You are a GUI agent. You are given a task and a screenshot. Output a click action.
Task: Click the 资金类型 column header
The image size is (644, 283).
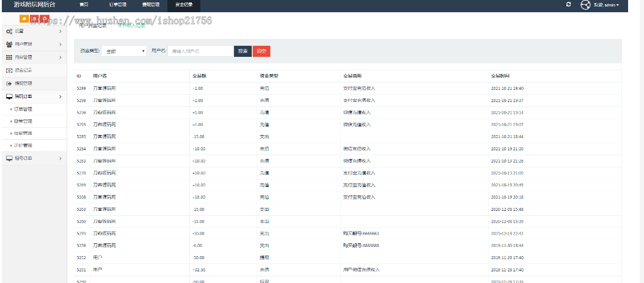click(x=269, y=76)
